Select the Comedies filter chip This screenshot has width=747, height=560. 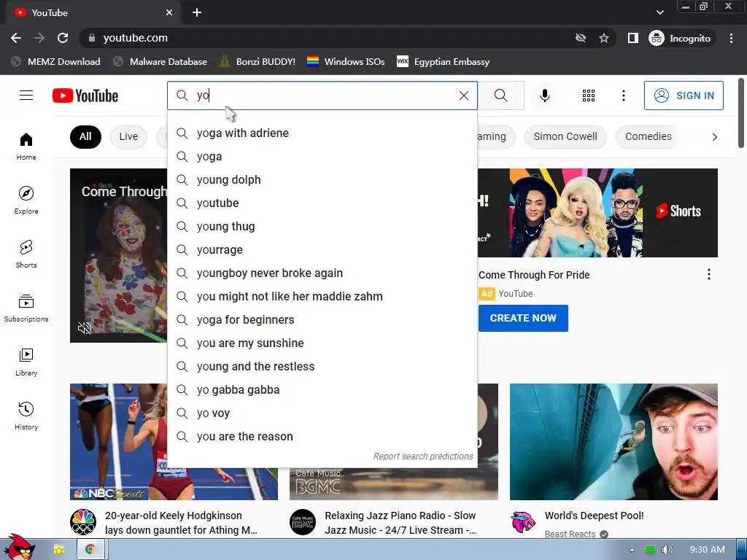pyautogui.click(x=648, y=136)
